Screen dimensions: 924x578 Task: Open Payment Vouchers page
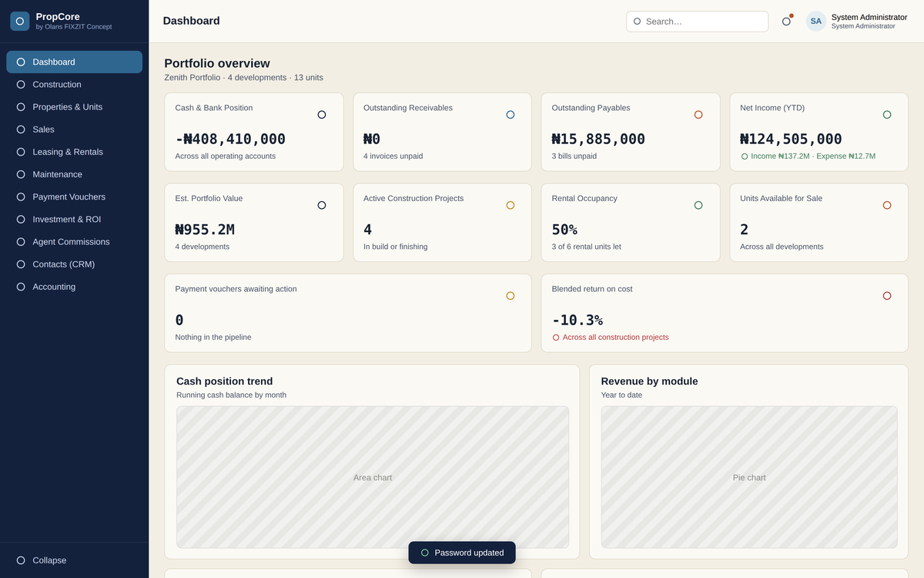coord(75,197)
